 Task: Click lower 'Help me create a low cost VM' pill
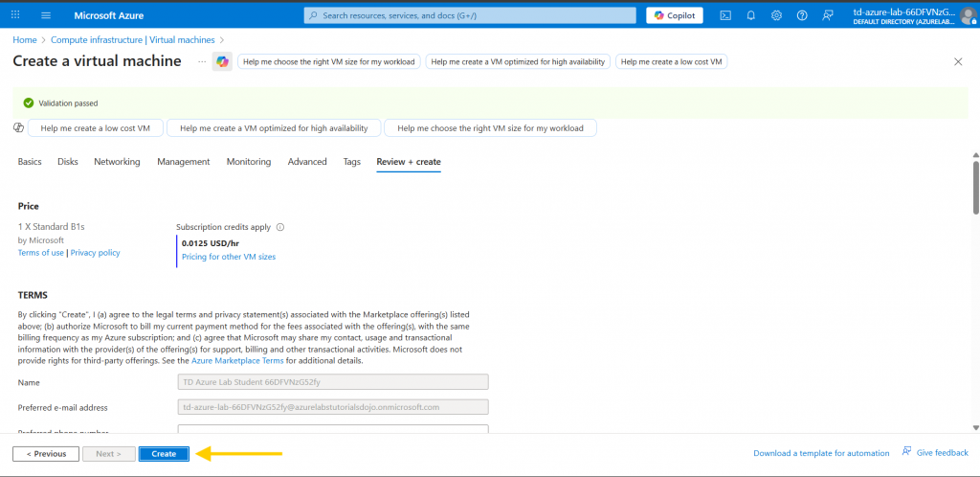96,127
